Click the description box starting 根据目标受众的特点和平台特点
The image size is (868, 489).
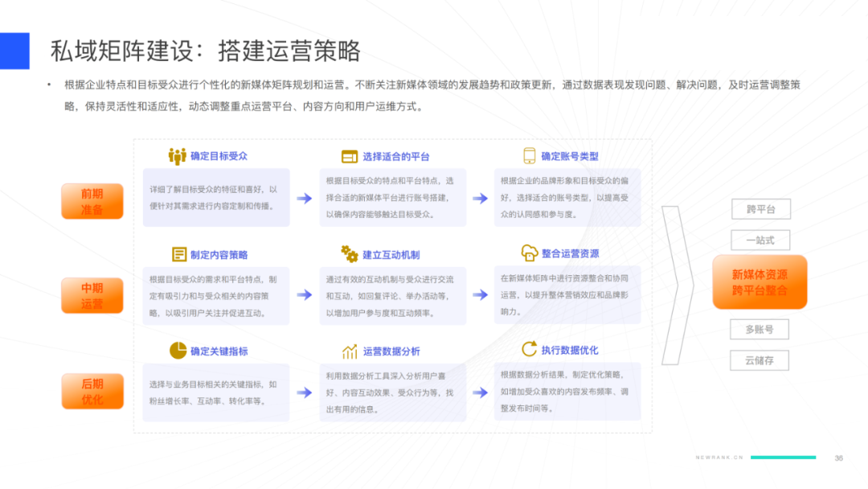click(x=392, y=197)
